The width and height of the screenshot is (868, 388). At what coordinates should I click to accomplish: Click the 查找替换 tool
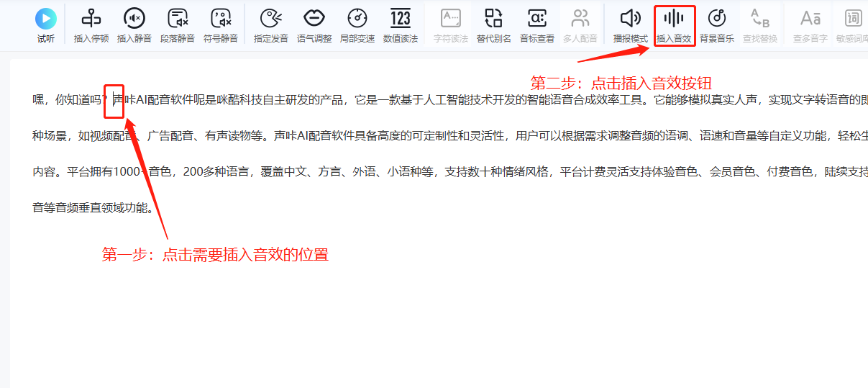[x=760, y=25]
